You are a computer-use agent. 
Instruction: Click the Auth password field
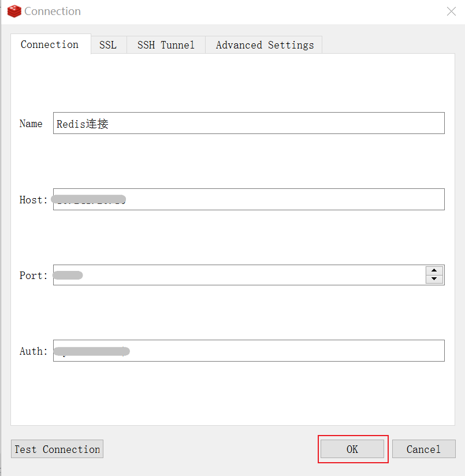coord(248,351)
